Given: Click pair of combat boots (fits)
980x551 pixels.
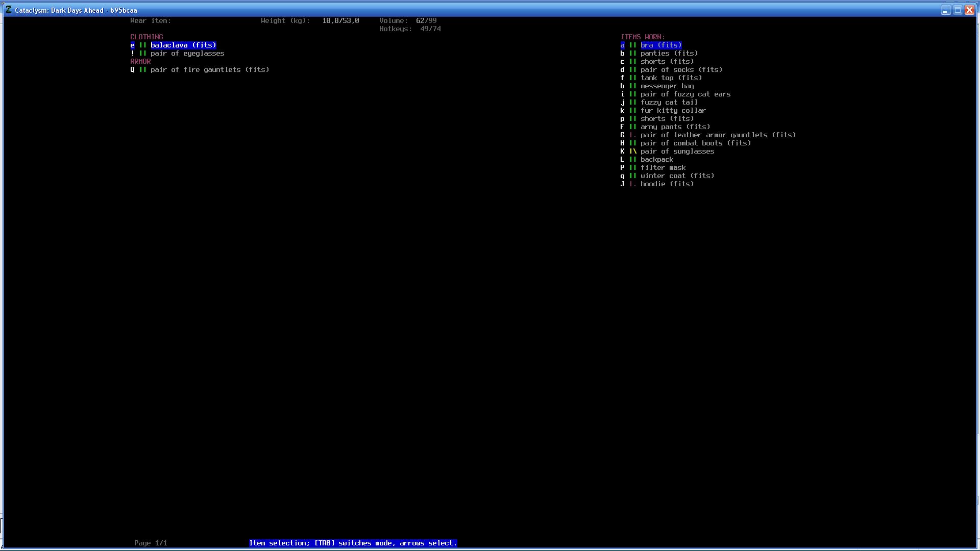Looking at the screenshot, I should [x=695, y=143].
